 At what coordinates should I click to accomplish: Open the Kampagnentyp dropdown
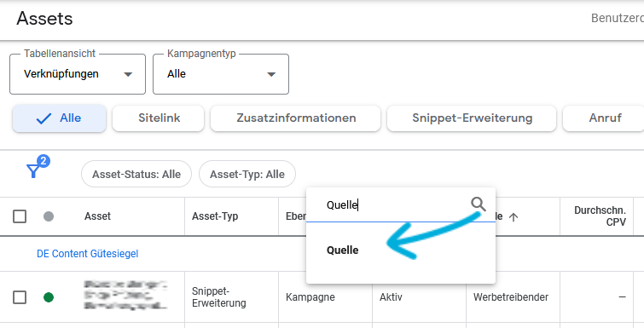221,74
